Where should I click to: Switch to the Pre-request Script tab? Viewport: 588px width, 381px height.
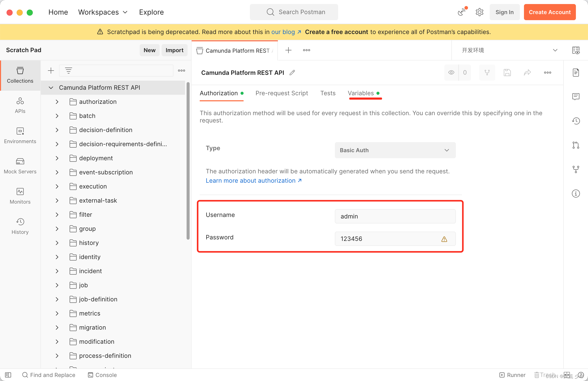pos(282,93)
